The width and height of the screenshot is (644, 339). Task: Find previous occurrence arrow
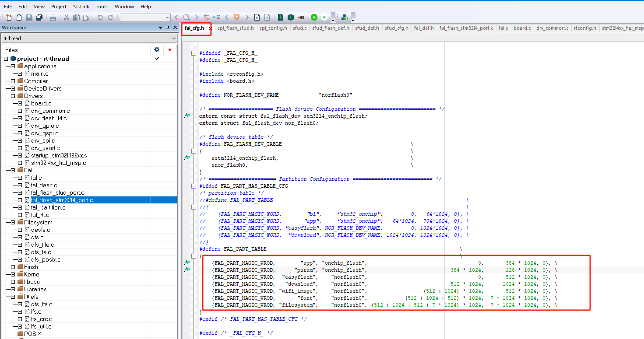[176, 17]
